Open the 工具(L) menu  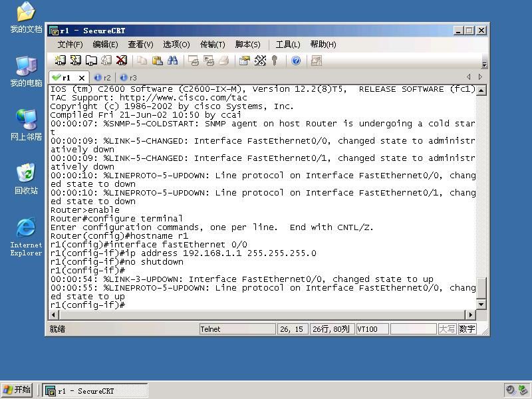[x=288, y=45]
